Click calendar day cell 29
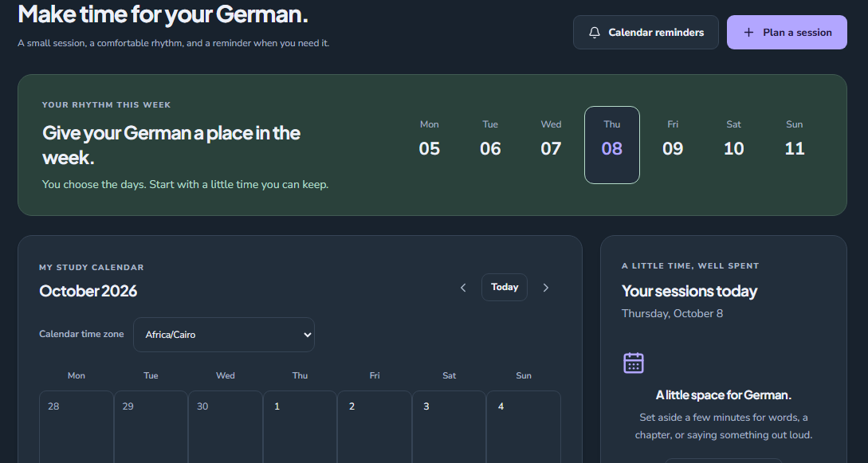Screen dimensions: 868x463 pyautogui.click(x=151, y=426)
